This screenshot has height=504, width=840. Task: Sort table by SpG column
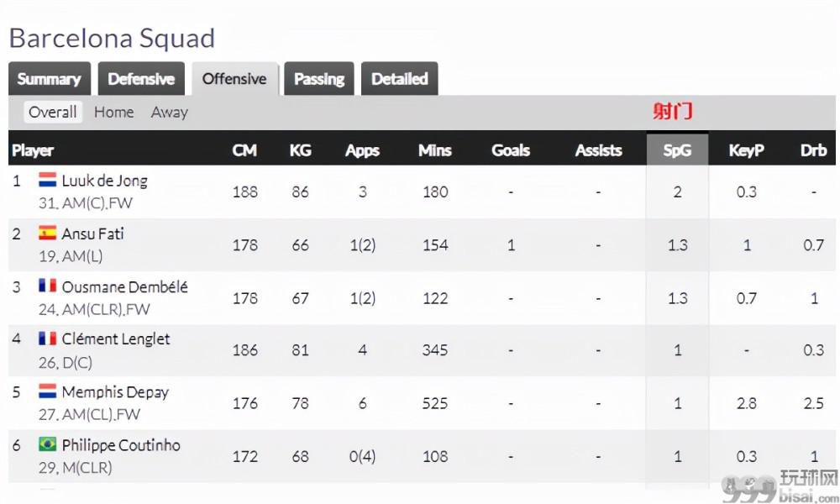pos(678,150)
